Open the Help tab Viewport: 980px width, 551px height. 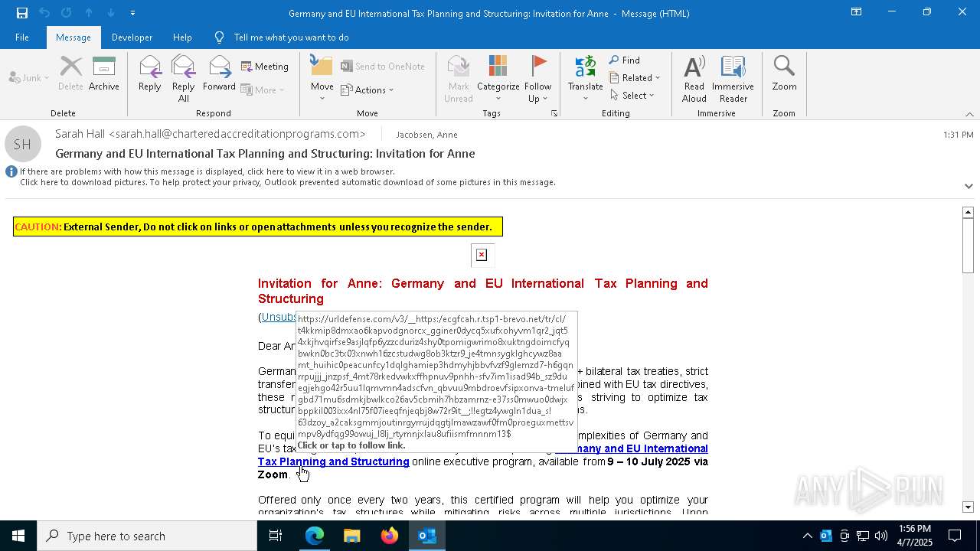pos(182,37)
